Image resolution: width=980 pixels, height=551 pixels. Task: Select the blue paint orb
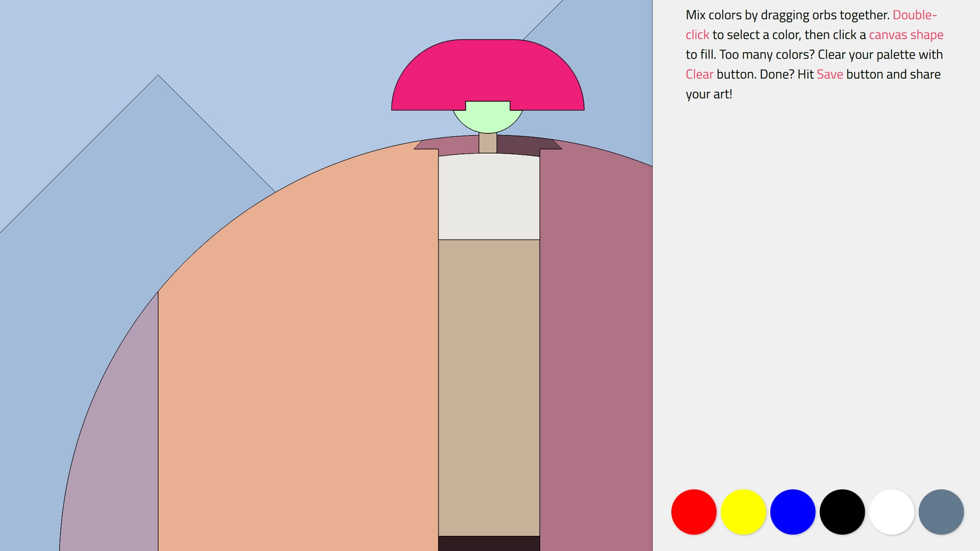[x=792, y=512]
